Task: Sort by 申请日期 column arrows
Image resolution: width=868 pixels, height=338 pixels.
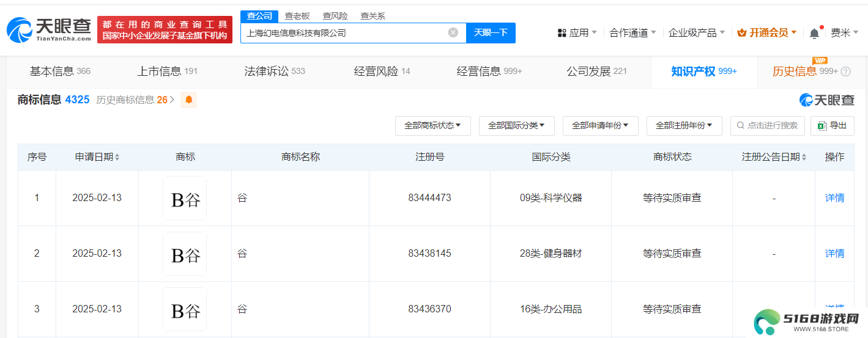Action: (x=117, y=157)
